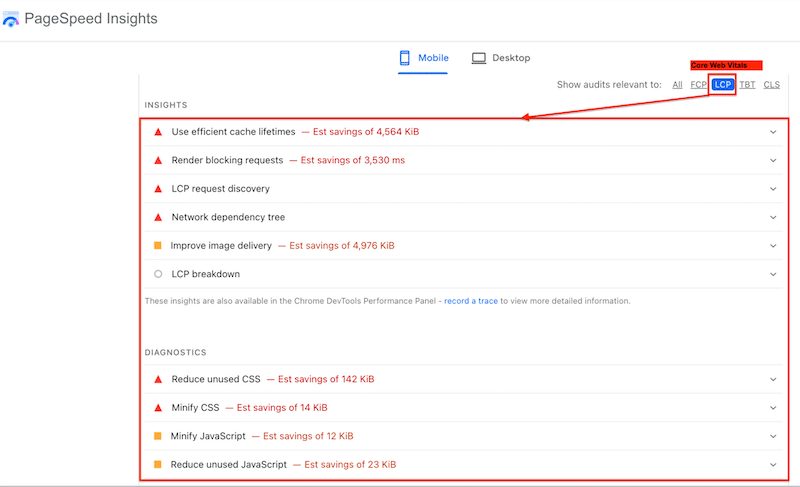
Task: Click Est savings of 3,530 ms text
Action: (x=353, y=160)
